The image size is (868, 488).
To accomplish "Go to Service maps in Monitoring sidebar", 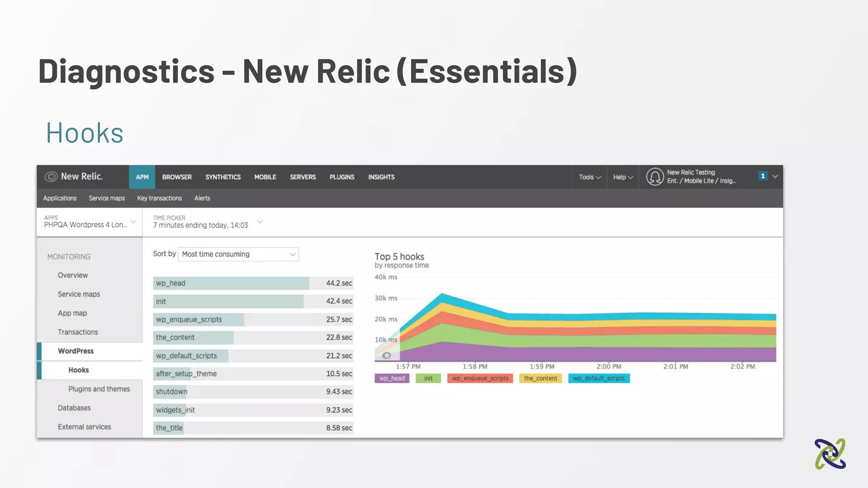I will click(79, 294).
